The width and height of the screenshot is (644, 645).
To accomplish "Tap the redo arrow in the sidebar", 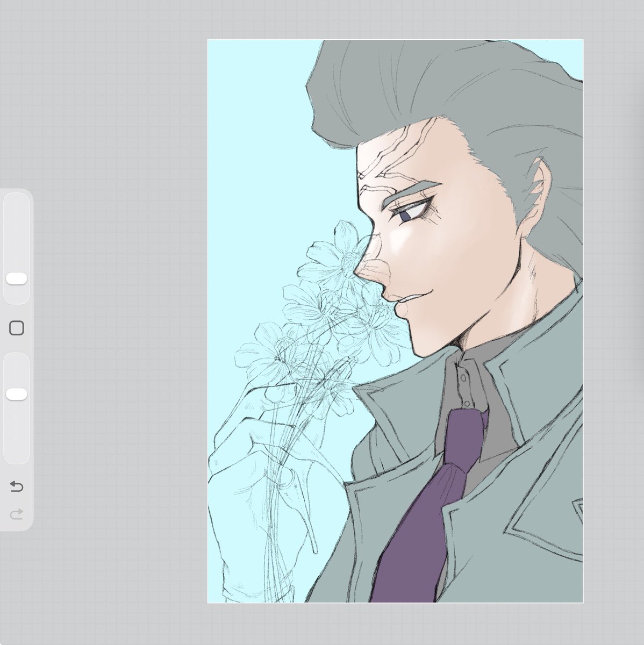I will 17,515.
